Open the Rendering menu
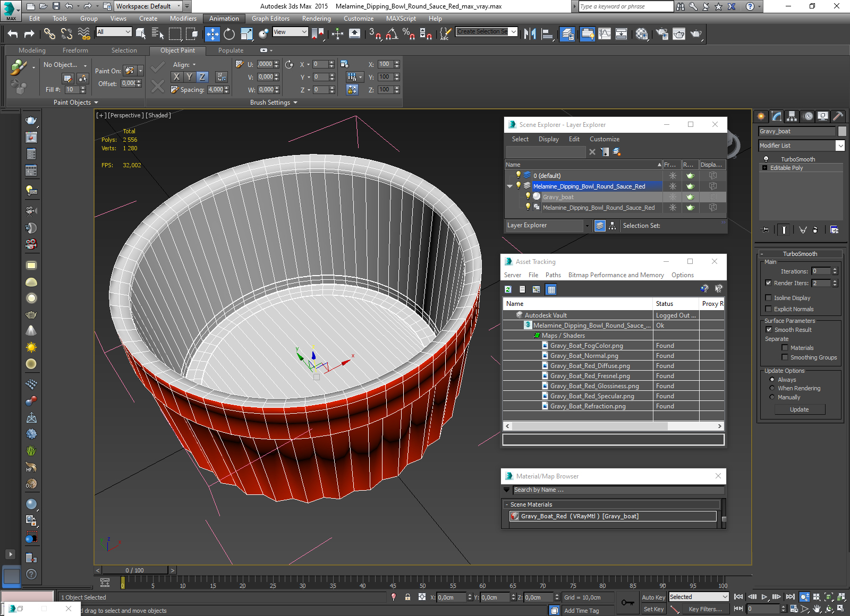Image resolution: width=850 pixels, height=616 pixels. pyautogui.click(x=316, y=19)
